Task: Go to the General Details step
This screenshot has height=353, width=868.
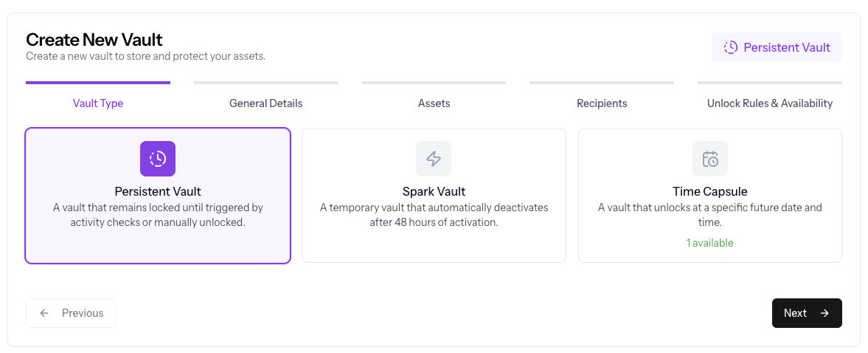Action: pyautogui.click(x=266, y=103)
